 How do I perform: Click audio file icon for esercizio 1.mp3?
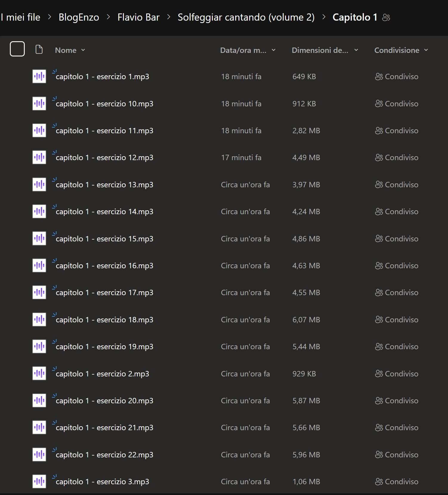[39, 76]
